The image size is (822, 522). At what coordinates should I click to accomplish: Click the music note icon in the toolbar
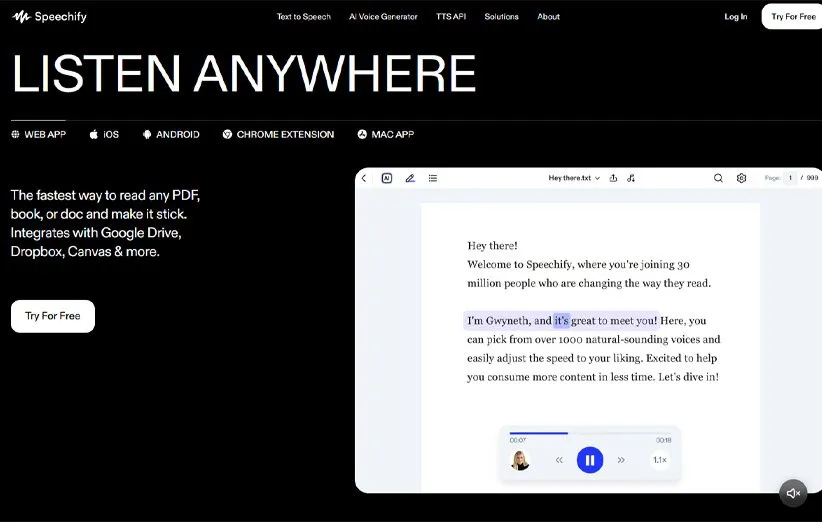coord(631,178)
